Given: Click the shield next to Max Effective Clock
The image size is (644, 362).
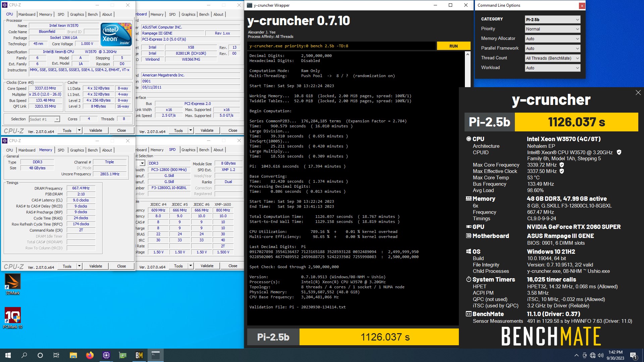Looking at the screenshot, I should click(x=562, y=171).
